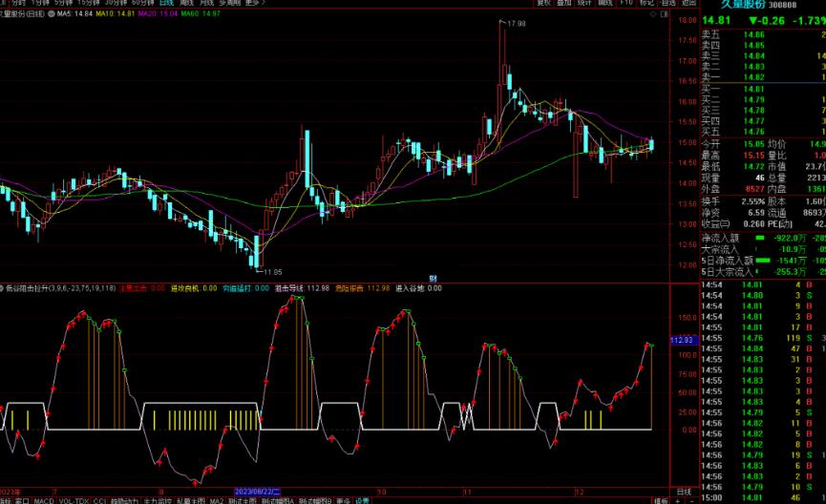
Task: Click the small square icon at chart top-right
Action: (664, 14)
